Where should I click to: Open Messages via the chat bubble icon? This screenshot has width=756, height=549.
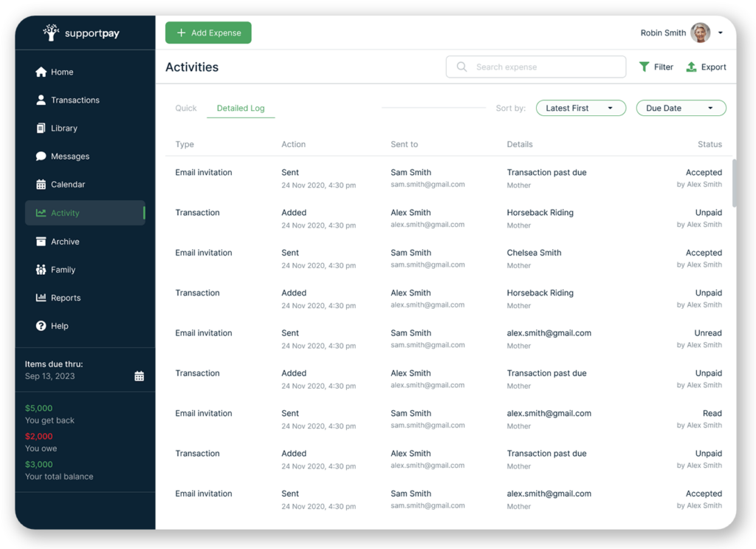41,156
